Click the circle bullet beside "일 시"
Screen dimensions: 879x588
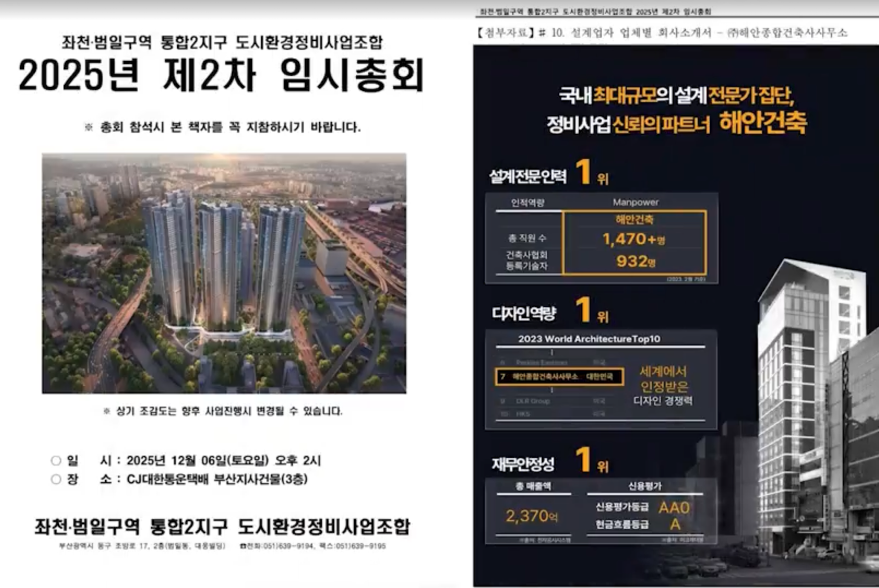[56, 460]
